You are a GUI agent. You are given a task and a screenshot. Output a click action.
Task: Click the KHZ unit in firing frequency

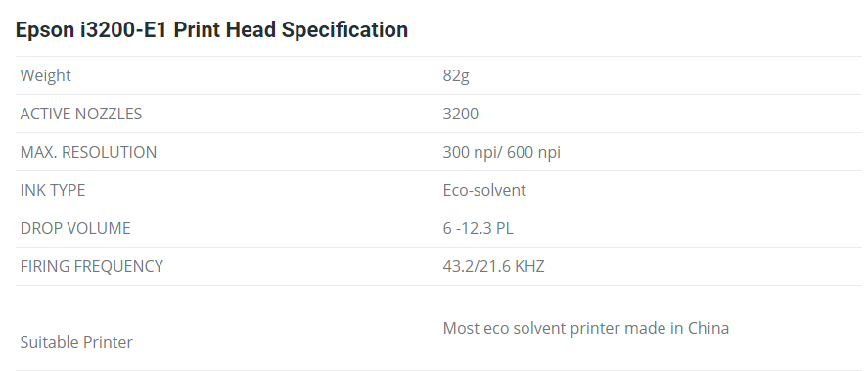(x=529, y=266)
